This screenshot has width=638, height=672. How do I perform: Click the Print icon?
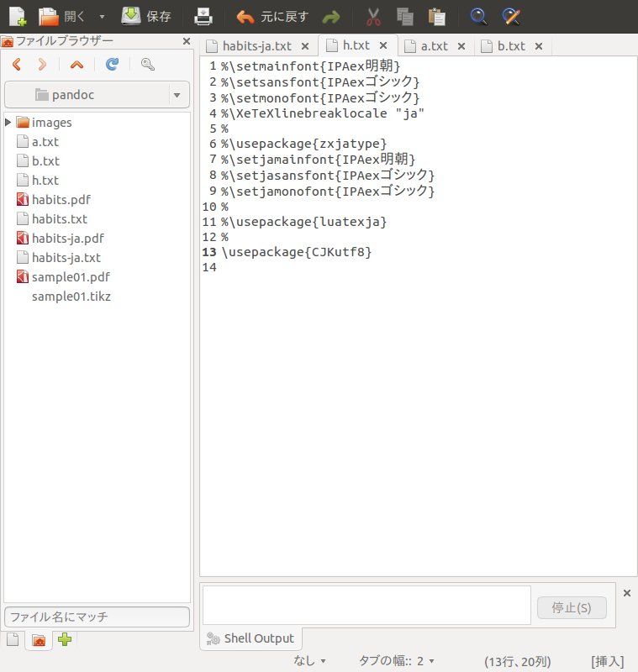203,17
